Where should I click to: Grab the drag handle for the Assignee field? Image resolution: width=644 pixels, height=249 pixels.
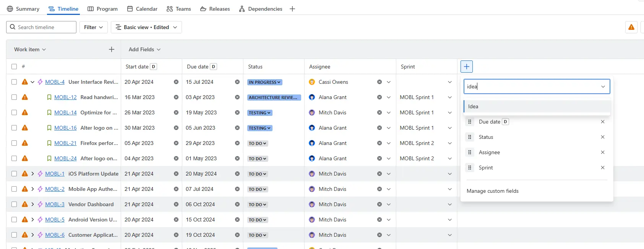[x=470, y=152]
